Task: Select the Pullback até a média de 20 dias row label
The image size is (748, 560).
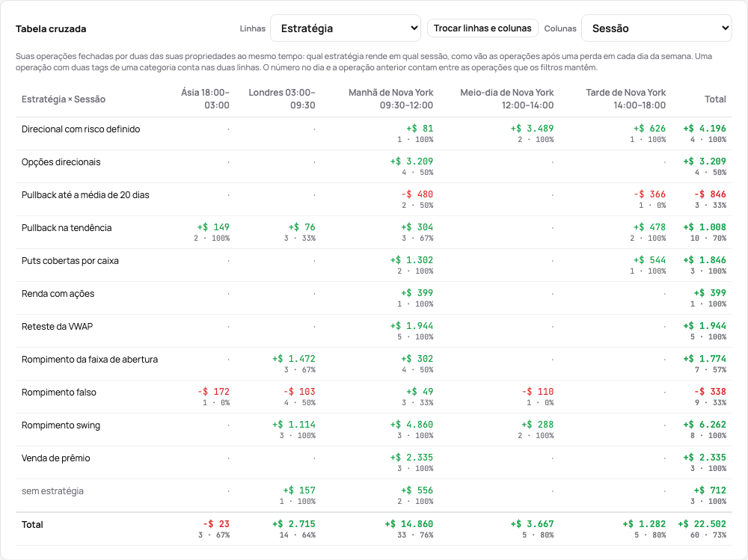Action: coord(85,195)
